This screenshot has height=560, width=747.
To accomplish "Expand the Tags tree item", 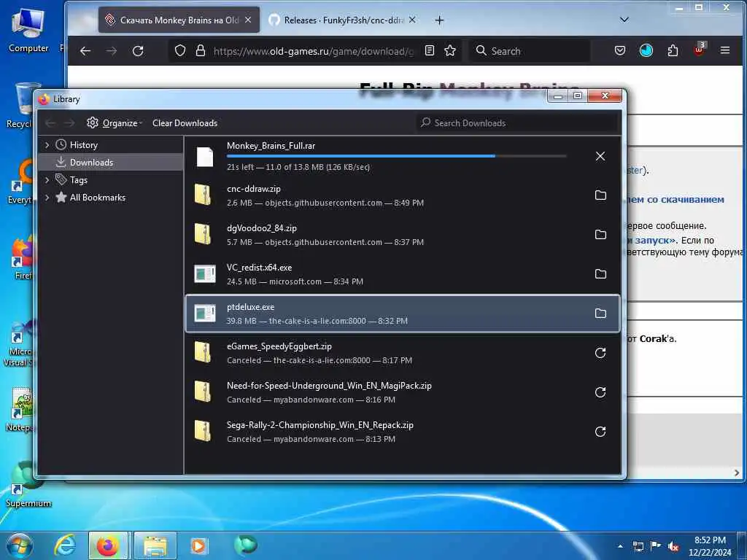I will pyautogui.click(x=47, y=180).
